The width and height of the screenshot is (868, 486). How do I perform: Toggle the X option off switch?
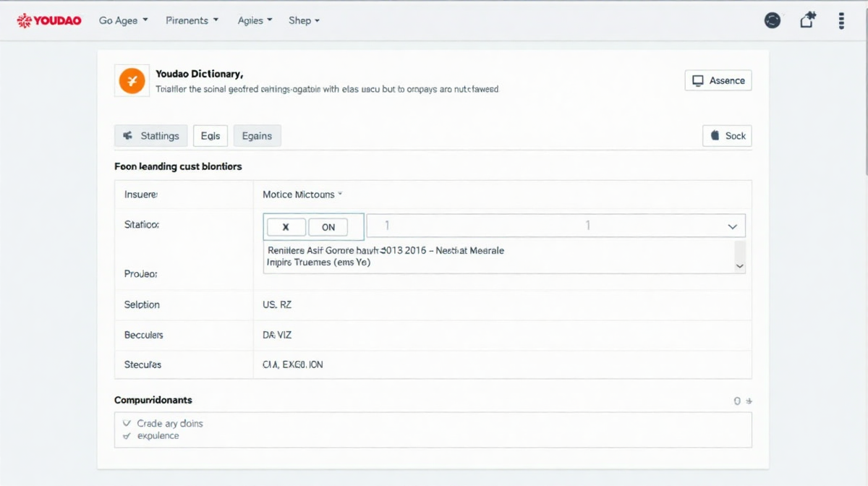pyautogui.click(x=286, y=227)
